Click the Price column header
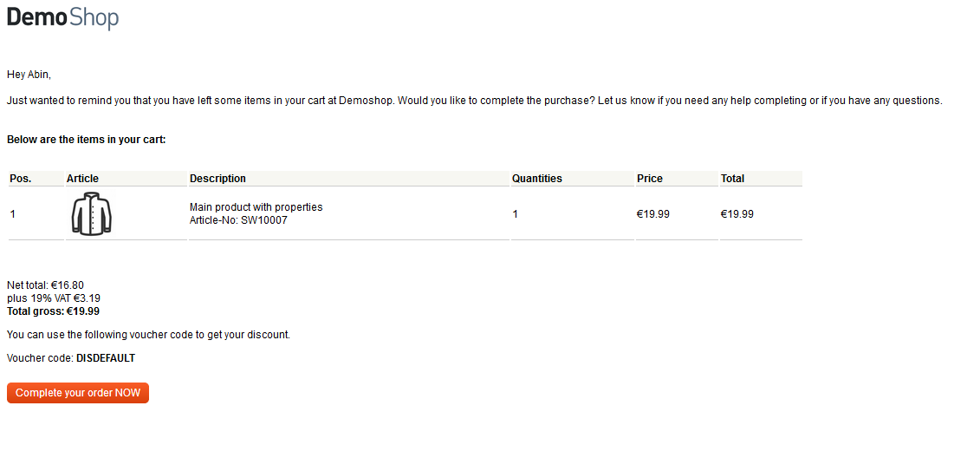 649,179
